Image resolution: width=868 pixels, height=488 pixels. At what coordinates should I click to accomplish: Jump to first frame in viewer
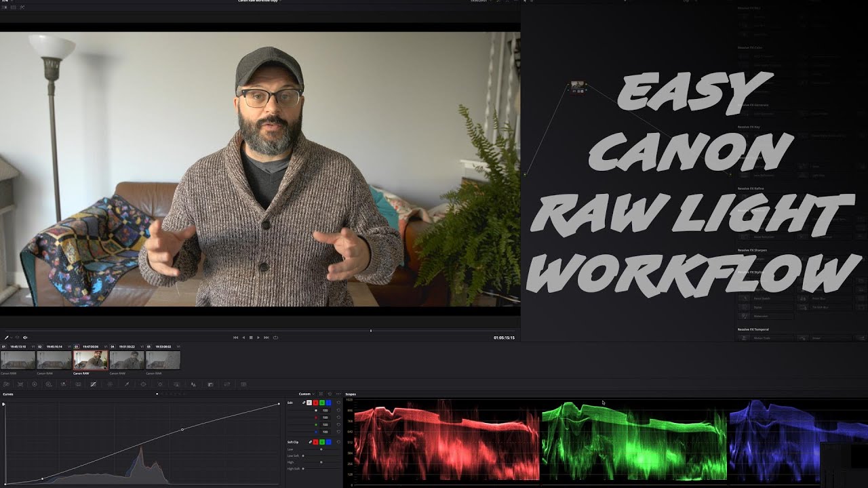(235, 338)
